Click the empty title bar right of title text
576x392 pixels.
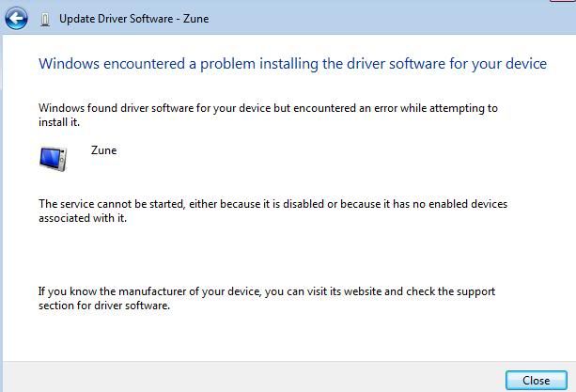[379, 19]
